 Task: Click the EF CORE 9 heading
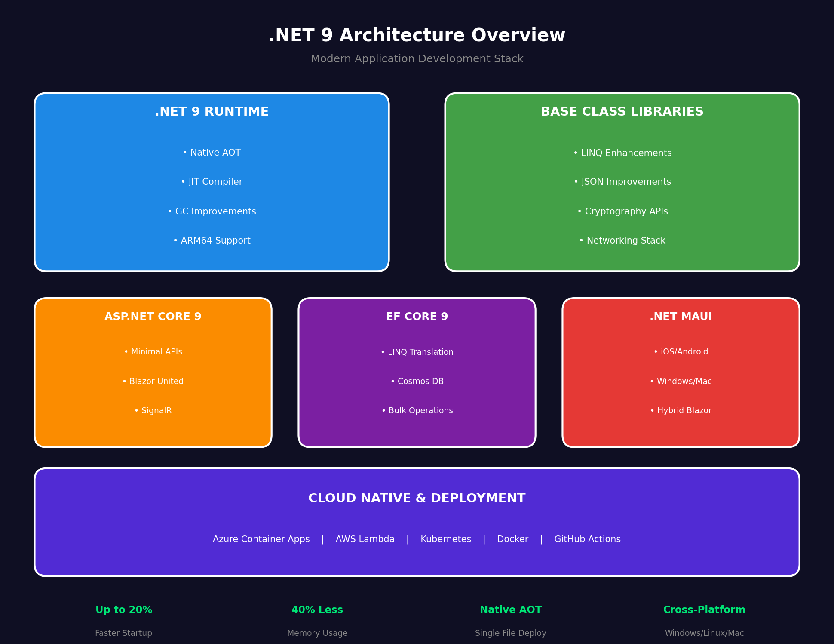pyautogui.click(x=417, y=317)
